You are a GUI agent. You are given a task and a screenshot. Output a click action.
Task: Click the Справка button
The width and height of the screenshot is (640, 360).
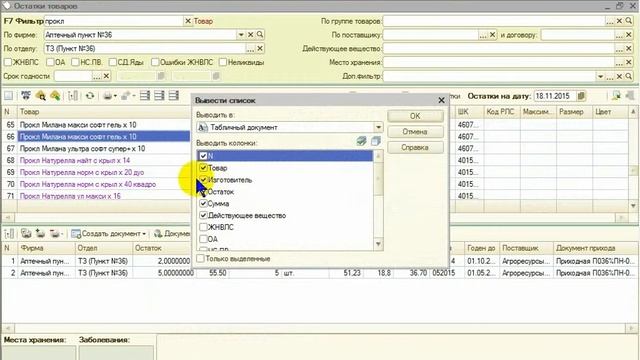pos(415,147)
